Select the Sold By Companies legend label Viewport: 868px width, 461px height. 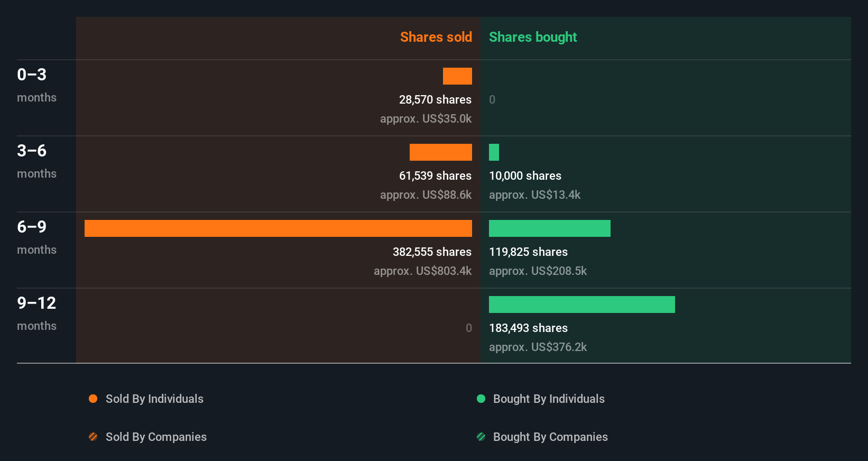[x=156, y=437]
